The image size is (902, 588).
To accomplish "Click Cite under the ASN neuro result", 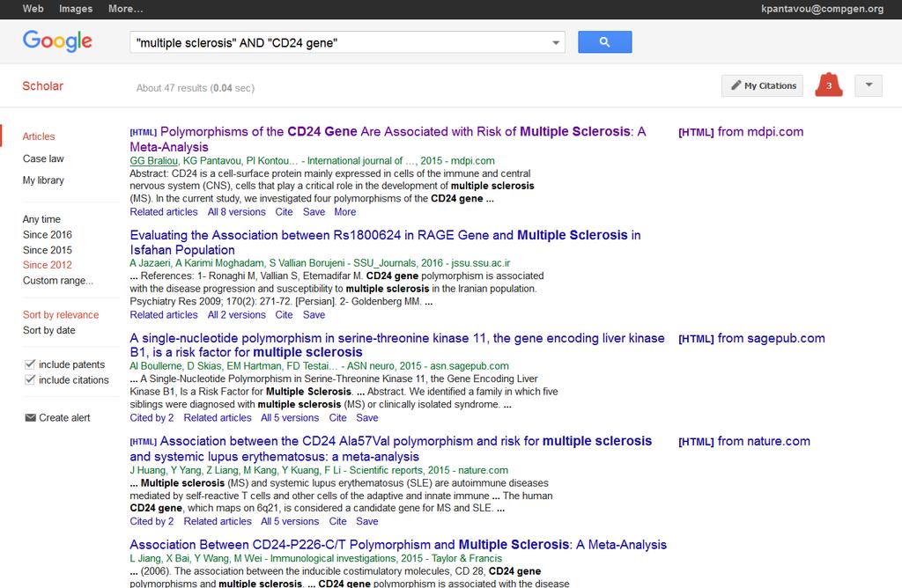I will (x=337, y=418).
